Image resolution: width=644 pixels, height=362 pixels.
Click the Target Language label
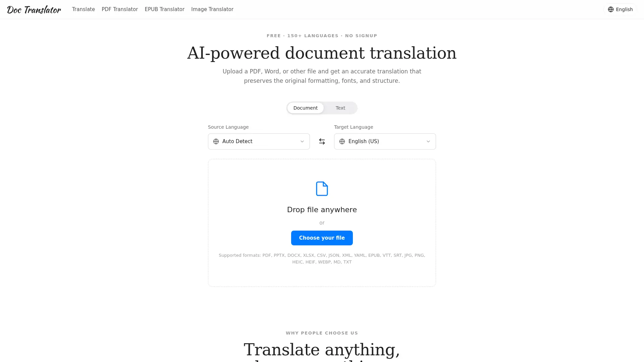pyautogui.click(x=354, y=127)
